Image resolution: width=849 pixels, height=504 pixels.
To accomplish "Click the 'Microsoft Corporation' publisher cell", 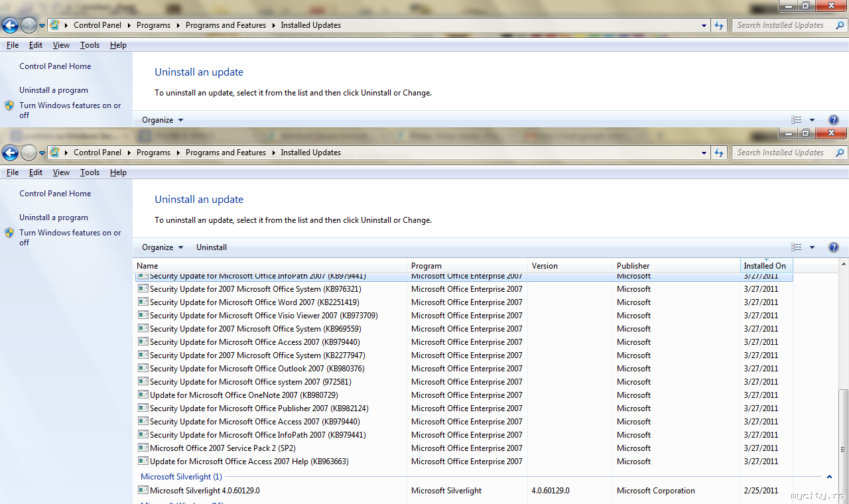I will (656, 491).
